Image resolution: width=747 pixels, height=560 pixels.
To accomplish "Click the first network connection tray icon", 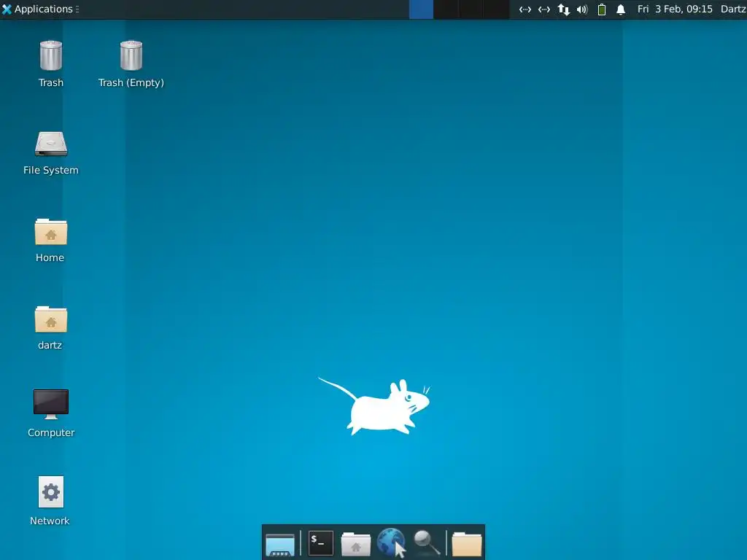I will (x=525, y=9).
